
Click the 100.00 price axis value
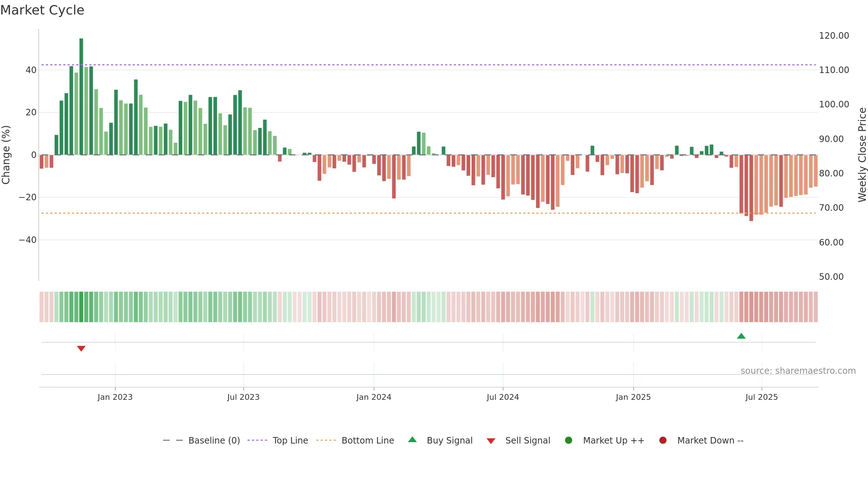(834, 104)
